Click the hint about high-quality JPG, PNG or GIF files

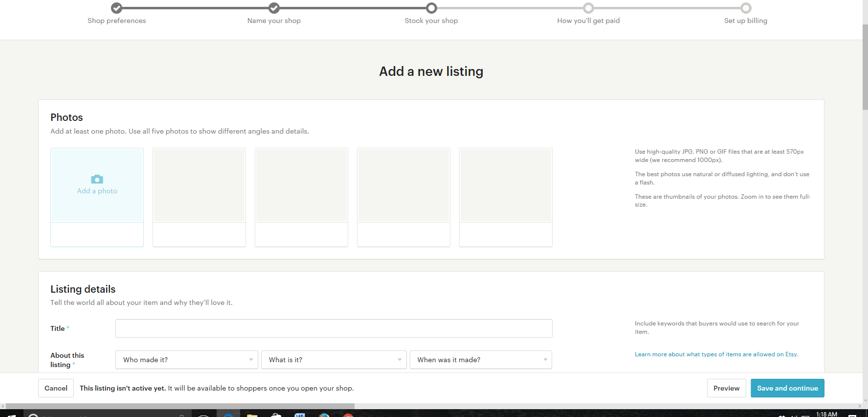719,156
